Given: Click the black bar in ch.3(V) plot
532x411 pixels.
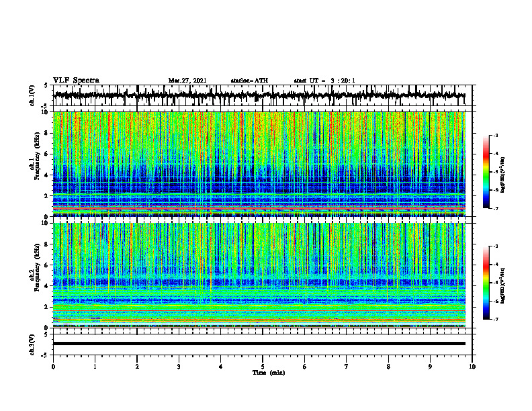Looking at the screenshot, I should pos(259,344).
